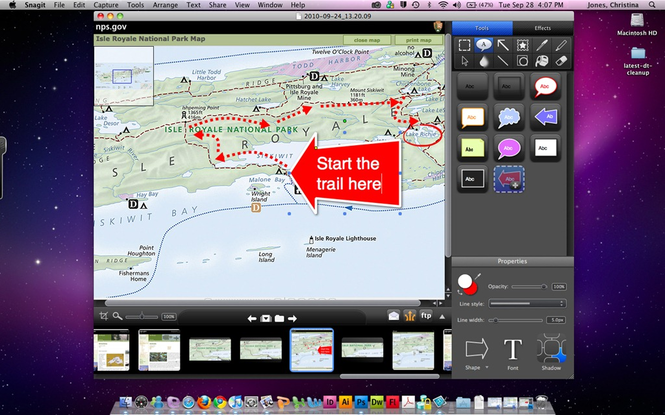665x415 pixels.
Task: Choose the blue cloud thought bubble style
Action: tap(509, 117)
